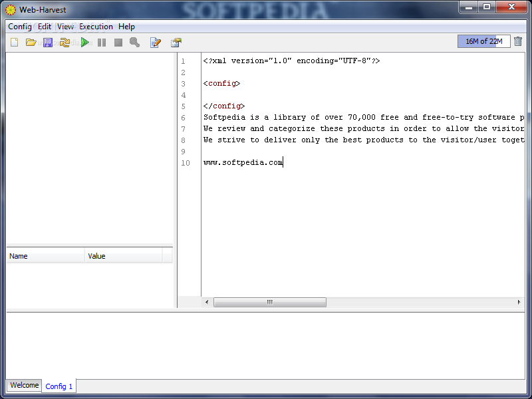Viewport: 532px width, 399px height.
Task: Open the View menu
Action: 65,27
